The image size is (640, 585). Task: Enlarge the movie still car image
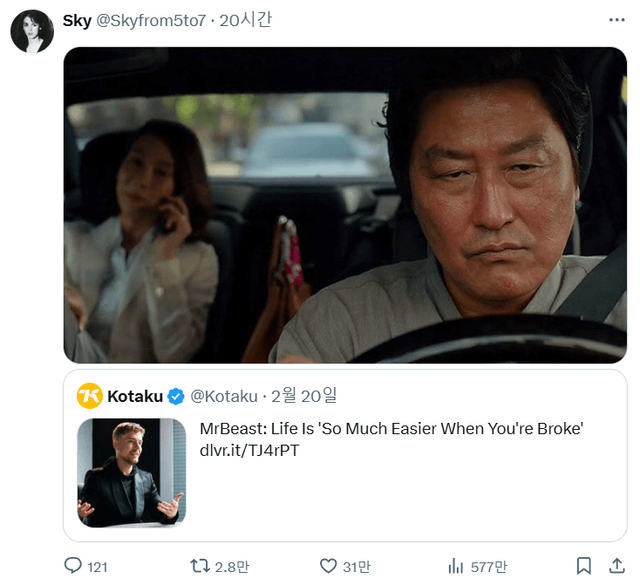click(x=345, y=204)
